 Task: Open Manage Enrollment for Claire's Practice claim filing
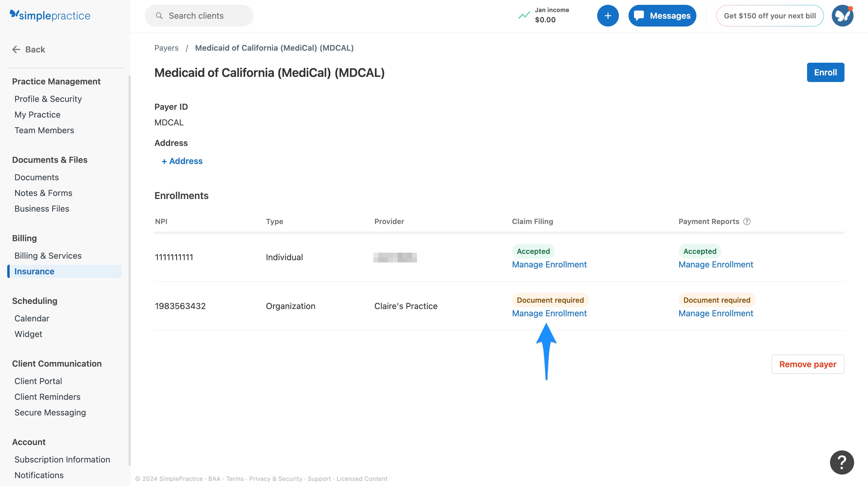point(549,313)
